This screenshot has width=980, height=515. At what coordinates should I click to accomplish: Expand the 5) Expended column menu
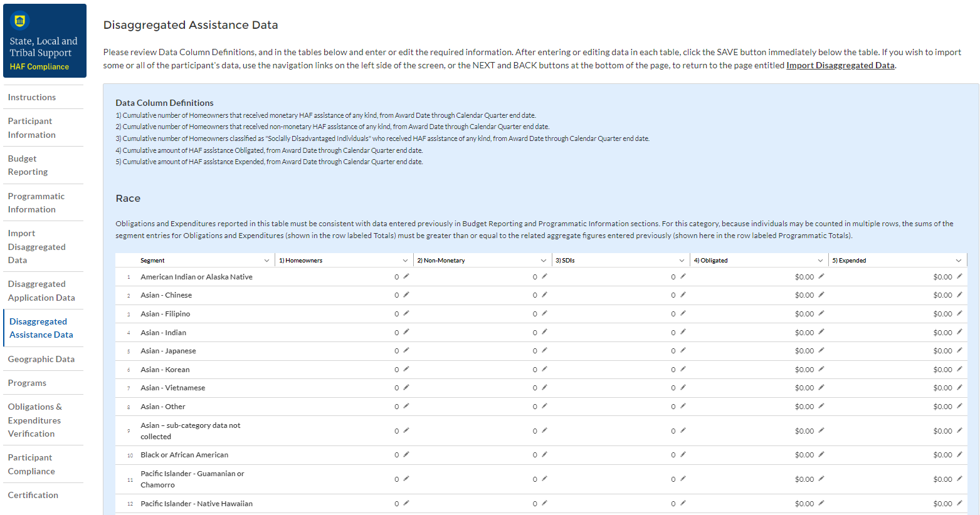[958, 261]
